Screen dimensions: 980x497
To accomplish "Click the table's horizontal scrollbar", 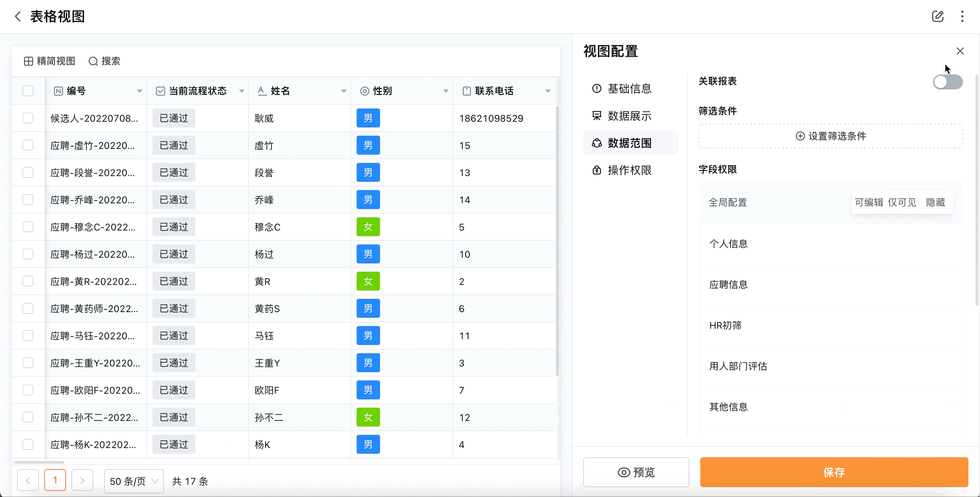I will [x=38, y=462].
